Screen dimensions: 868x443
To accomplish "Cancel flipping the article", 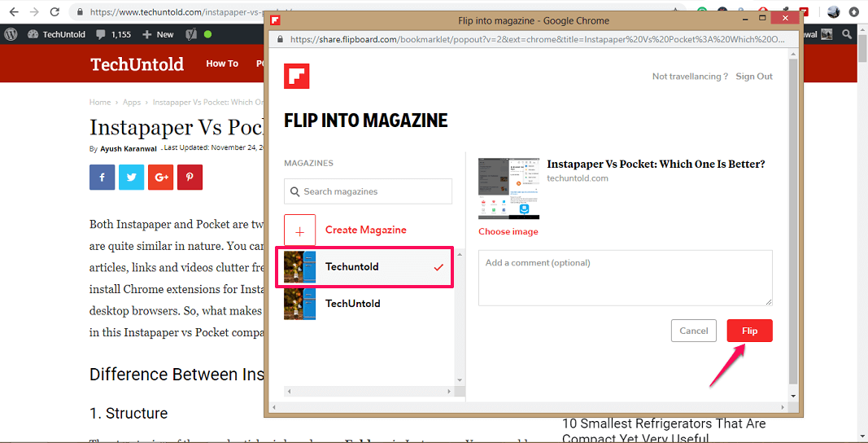I will pos(694,331).
